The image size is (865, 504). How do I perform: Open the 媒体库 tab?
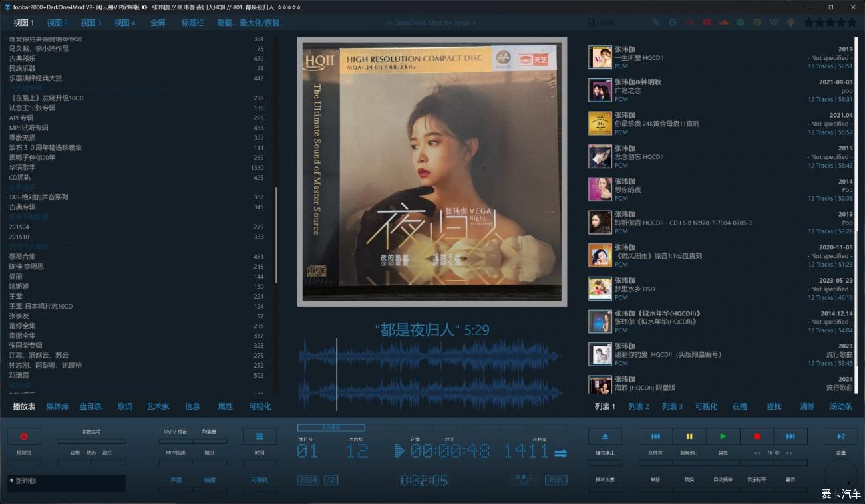pyautogui.click(x=57, y=406)
